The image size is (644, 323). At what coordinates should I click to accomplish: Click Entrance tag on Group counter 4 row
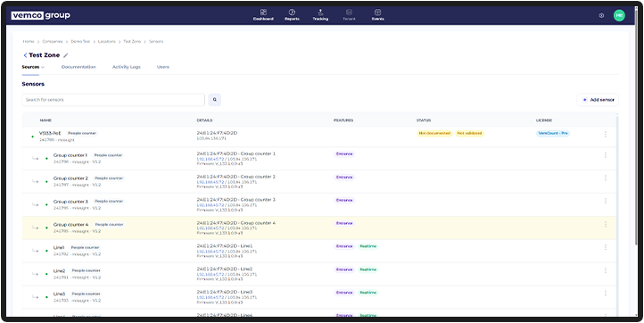point(344,223)
